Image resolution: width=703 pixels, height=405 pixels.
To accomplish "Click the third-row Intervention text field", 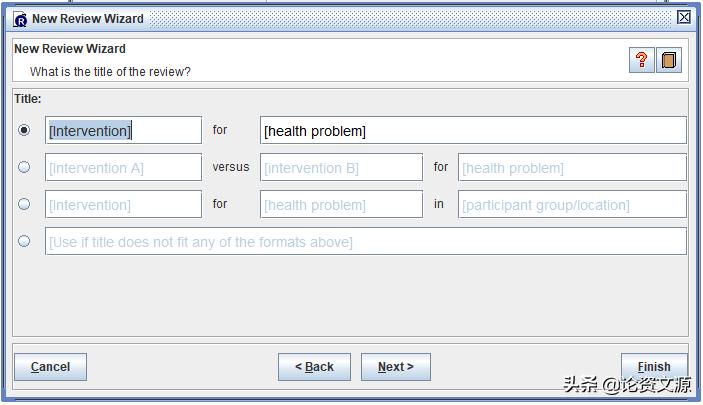I will 123,204.
